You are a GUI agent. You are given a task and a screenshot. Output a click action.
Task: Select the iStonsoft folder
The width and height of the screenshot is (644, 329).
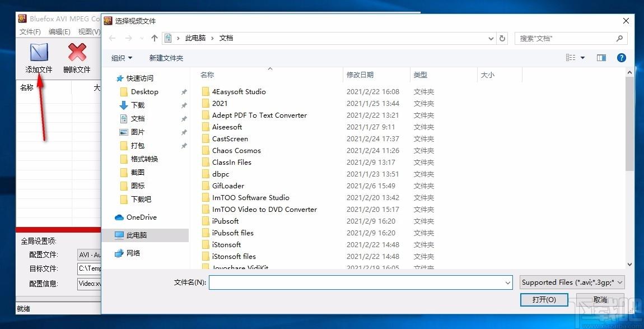coord(226,245)
